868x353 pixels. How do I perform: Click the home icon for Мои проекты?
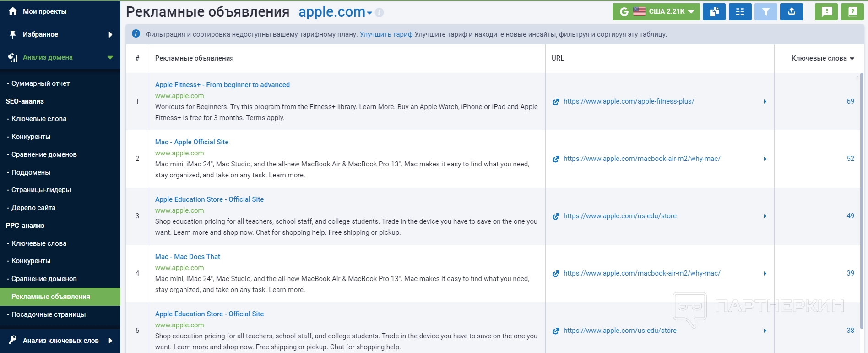[13, 11]
